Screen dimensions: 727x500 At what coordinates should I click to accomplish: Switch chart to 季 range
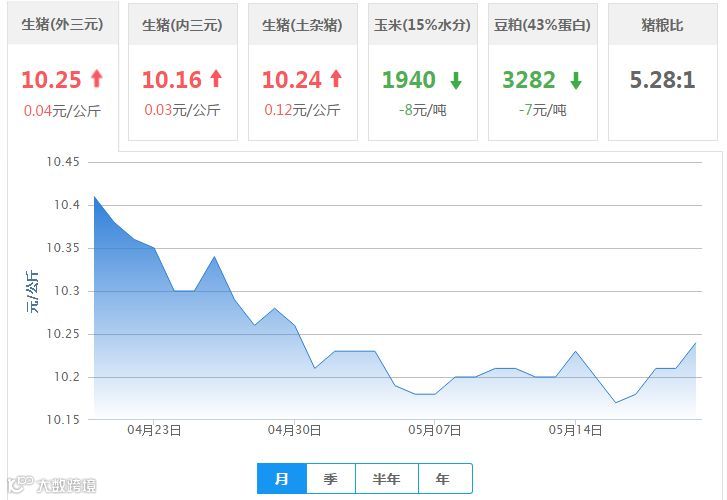coord(331,479)
